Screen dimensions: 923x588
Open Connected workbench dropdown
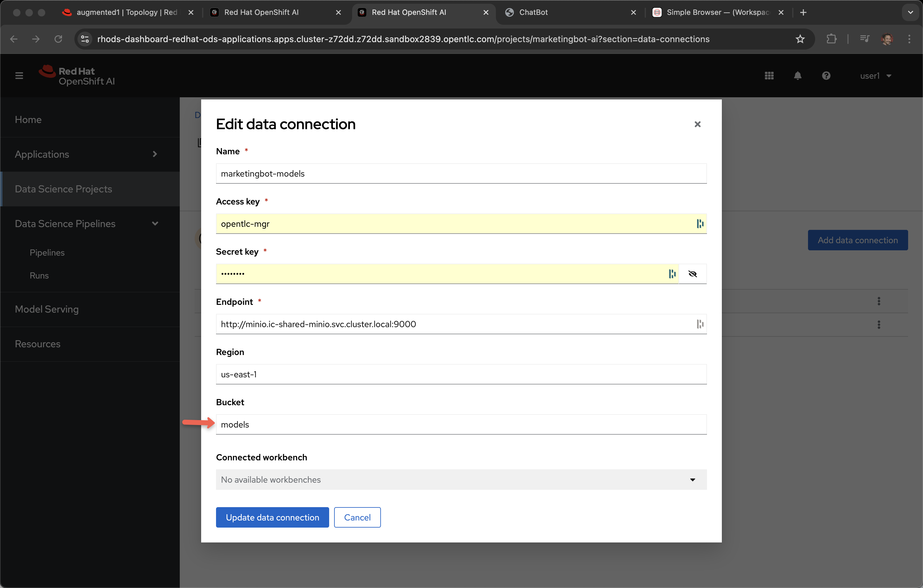461,480
